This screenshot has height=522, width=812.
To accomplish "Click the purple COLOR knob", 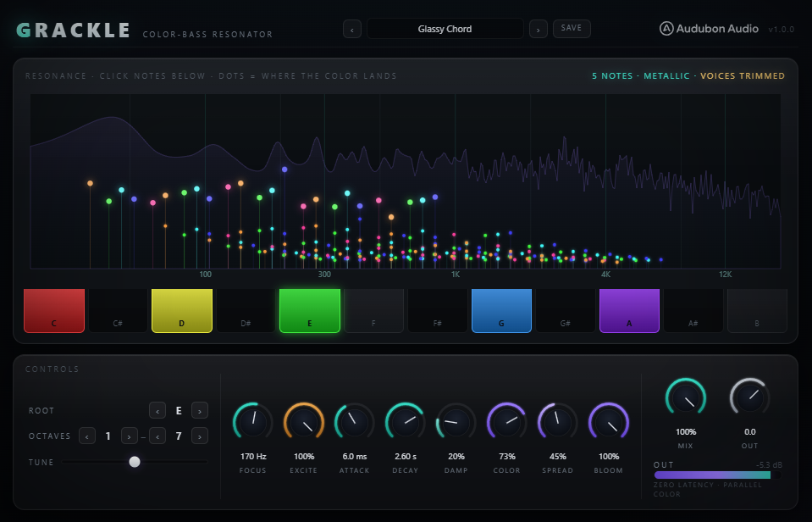I will 506,423.
